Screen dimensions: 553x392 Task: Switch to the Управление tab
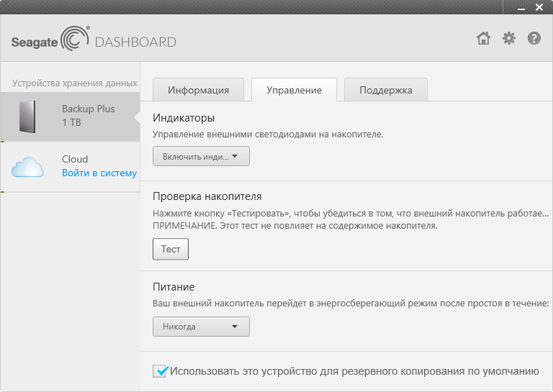coord(294,90)
